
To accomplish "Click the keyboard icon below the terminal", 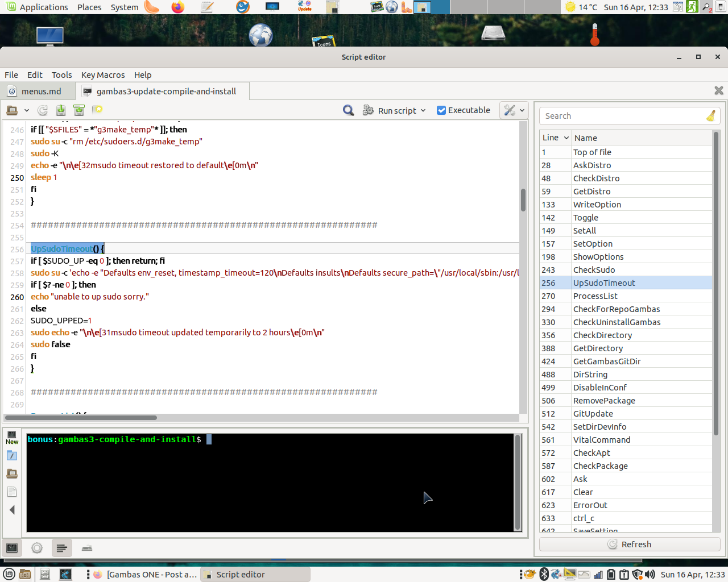I will point(87,548).
